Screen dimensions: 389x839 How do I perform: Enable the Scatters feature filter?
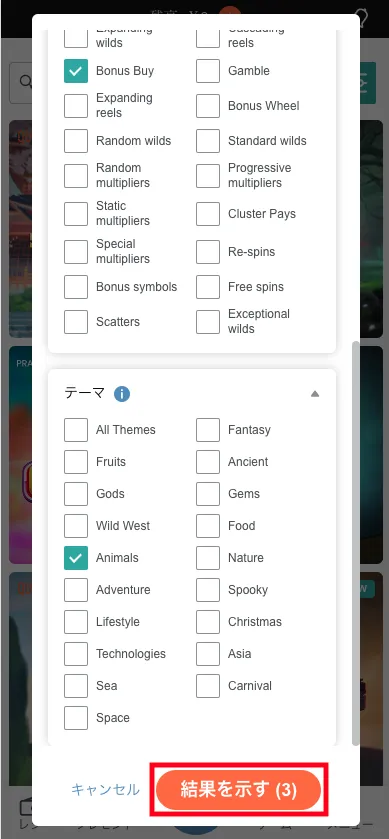click(76, 322)
